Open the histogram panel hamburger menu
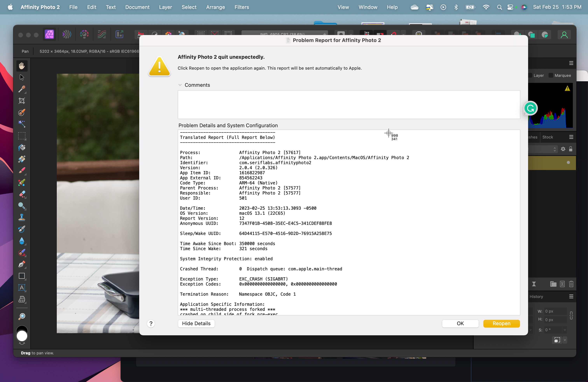The image size is (588, 382). [571, 63]
